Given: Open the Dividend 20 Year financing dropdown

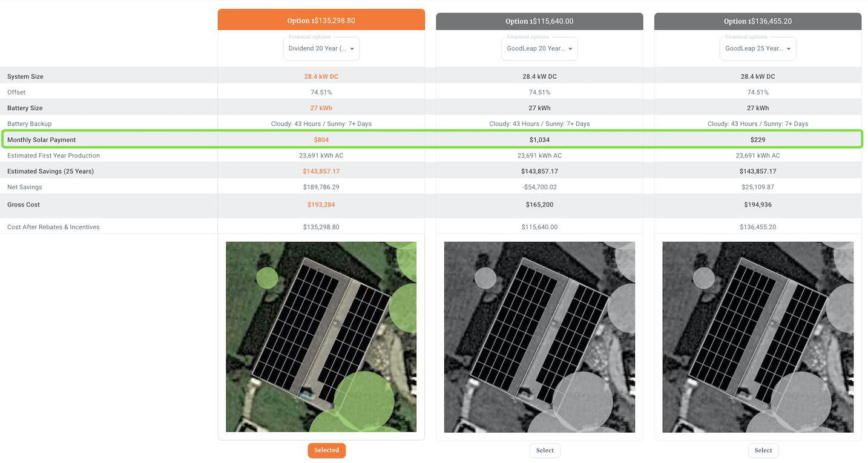Looking at the screenshot, I should pyautogui.click(x=321, y=48).
